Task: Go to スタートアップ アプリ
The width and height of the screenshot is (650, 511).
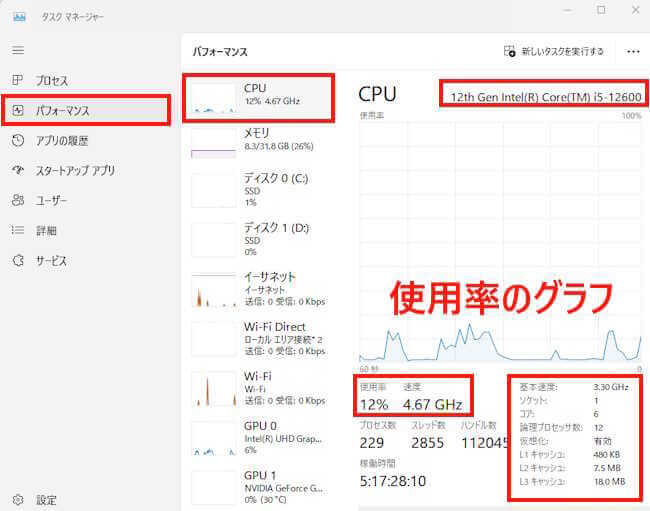Action: (x=86, y=170)
